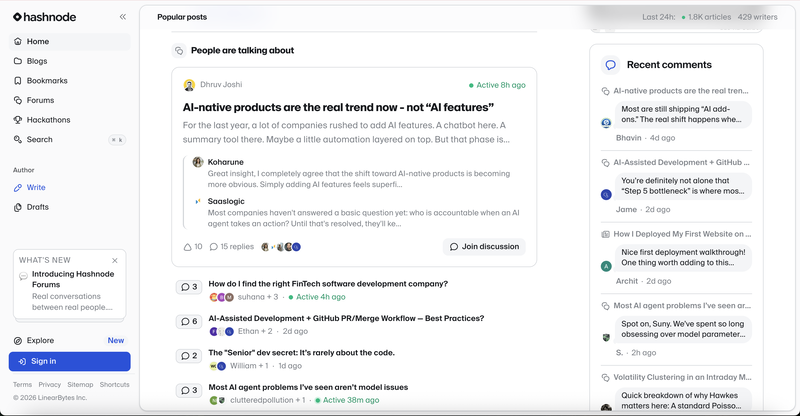
Task: Open the Sitemap link
Action: 80,385
